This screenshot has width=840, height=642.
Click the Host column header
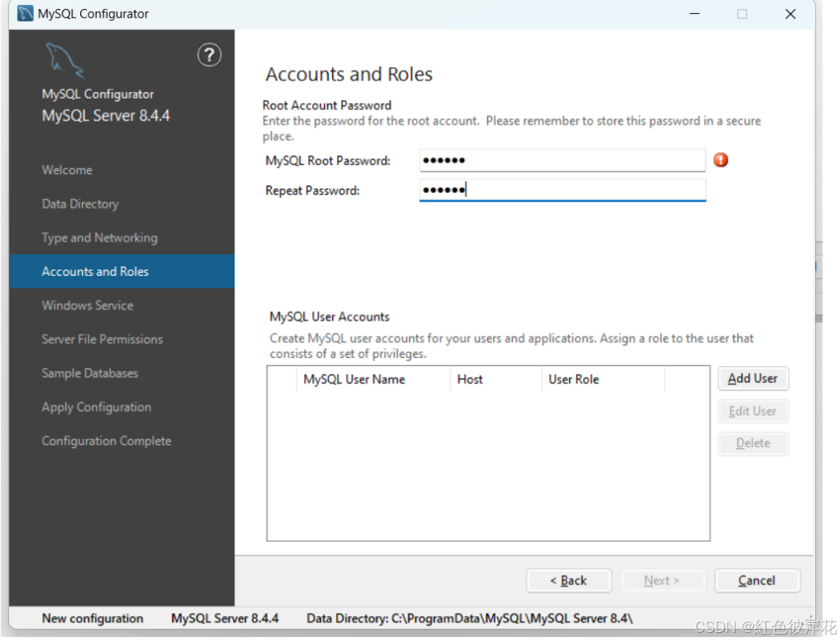[496, 379]
